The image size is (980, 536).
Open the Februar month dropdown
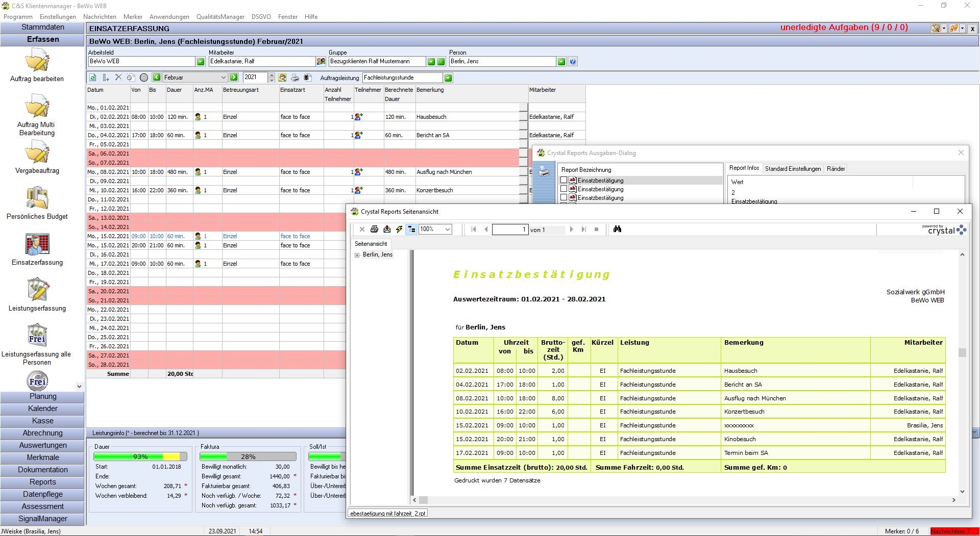pos(223,78)
